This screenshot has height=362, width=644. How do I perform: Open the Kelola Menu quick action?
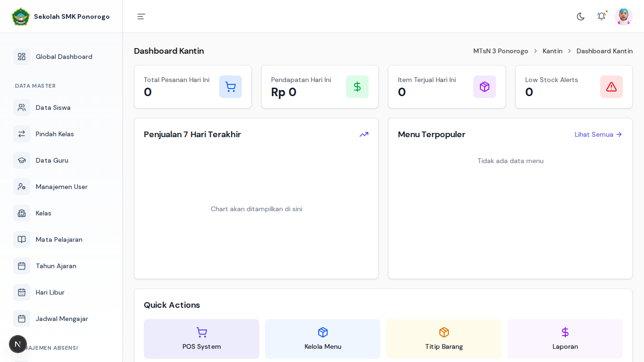pos(323,339)
